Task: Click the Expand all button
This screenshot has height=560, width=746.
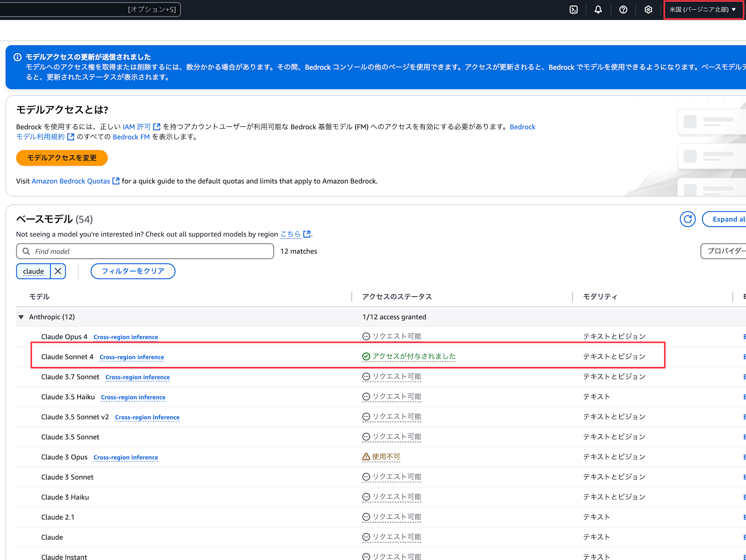Action: click(x=724, y=219)
